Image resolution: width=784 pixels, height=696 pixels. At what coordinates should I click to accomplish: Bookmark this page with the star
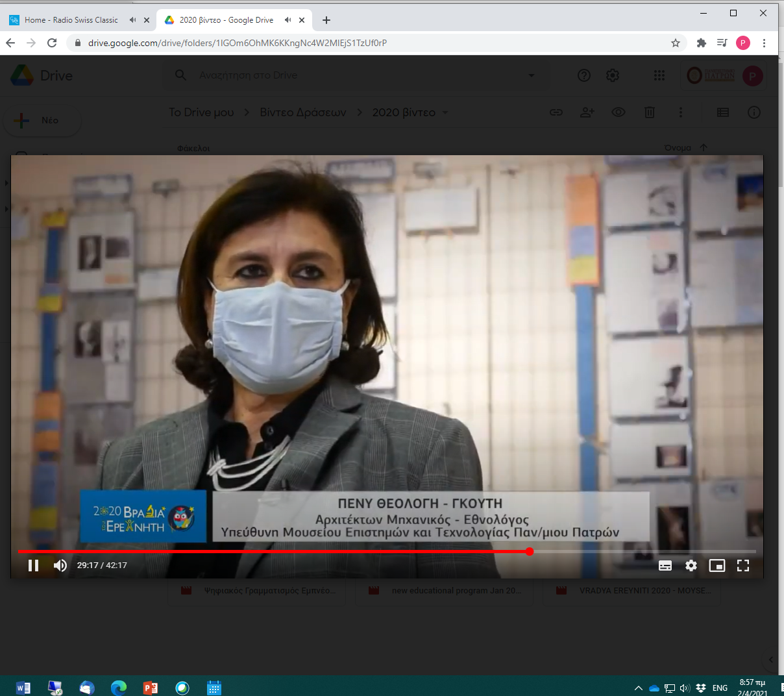point(676,43)
